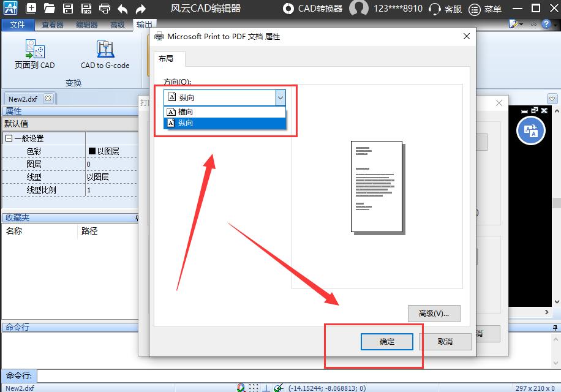Select the 线型 property row
Screen dimensions: 561x392
click(70, 177)
